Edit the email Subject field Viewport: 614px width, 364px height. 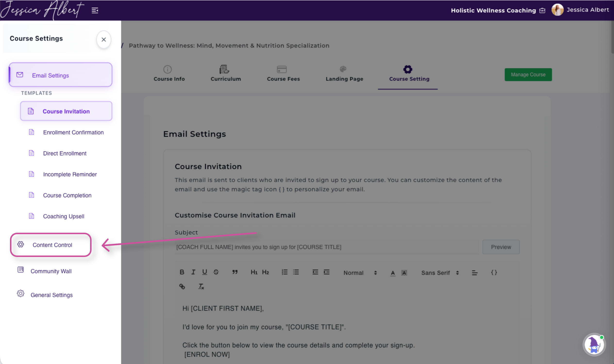point(327,247)
